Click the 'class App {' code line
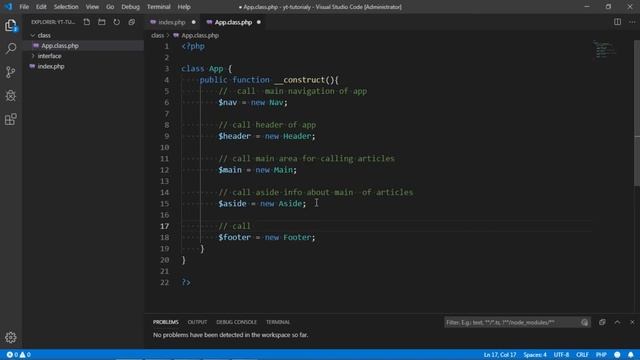640x360 pixels. click(x=207, y=69)
